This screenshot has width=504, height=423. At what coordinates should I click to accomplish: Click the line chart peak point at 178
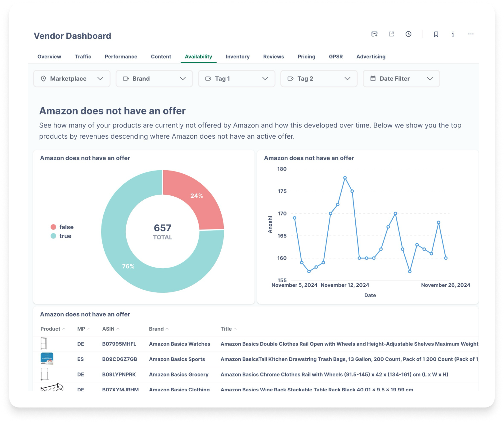[x=345, y=178]
